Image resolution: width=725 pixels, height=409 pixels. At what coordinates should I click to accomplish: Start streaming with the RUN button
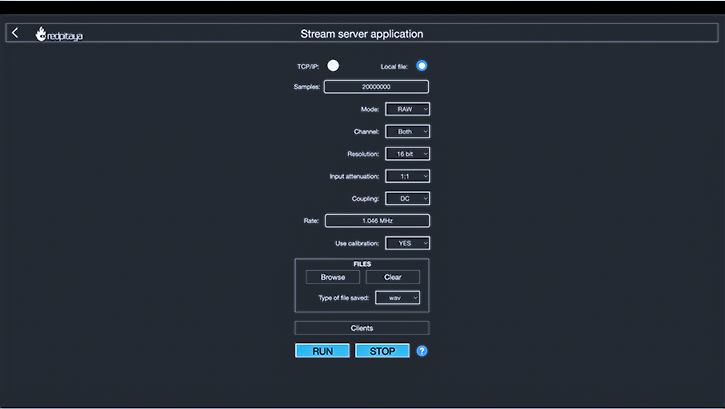(322, 351)
